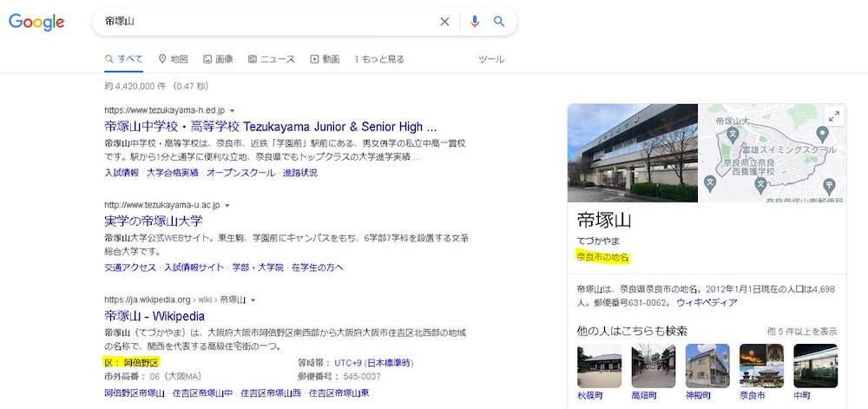Open the ツール search tools
868x409 pixels.
(491, 59)
